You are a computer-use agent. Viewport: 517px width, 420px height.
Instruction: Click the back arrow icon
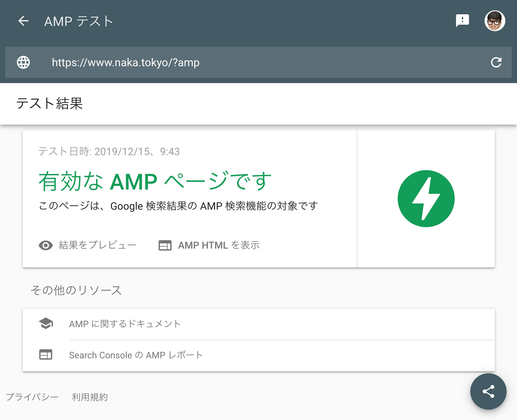(23, 21)
